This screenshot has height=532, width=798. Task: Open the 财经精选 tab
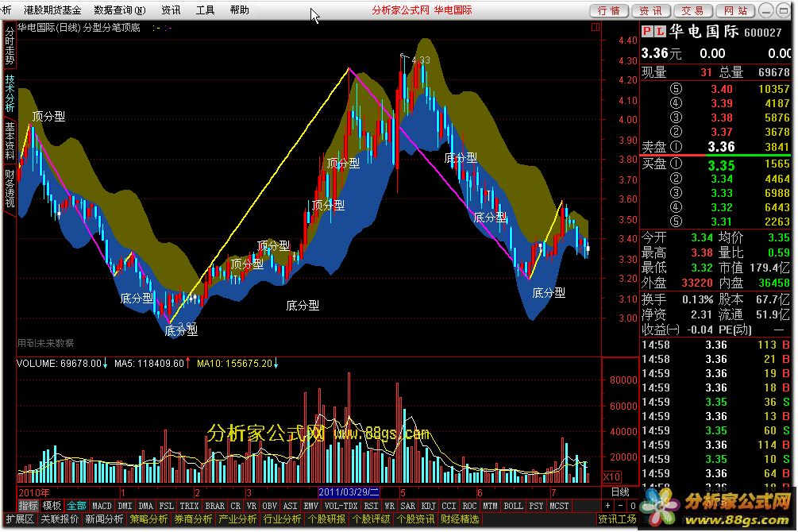tap(460, 519)
